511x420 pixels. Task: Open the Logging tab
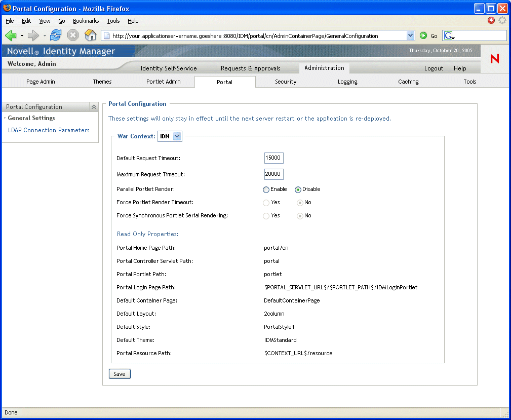[x=348, y=82]
